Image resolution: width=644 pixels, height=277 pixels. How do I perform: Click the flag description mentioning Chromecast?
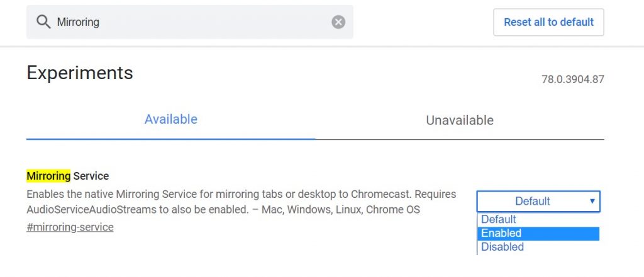click(x=241, y=202)
